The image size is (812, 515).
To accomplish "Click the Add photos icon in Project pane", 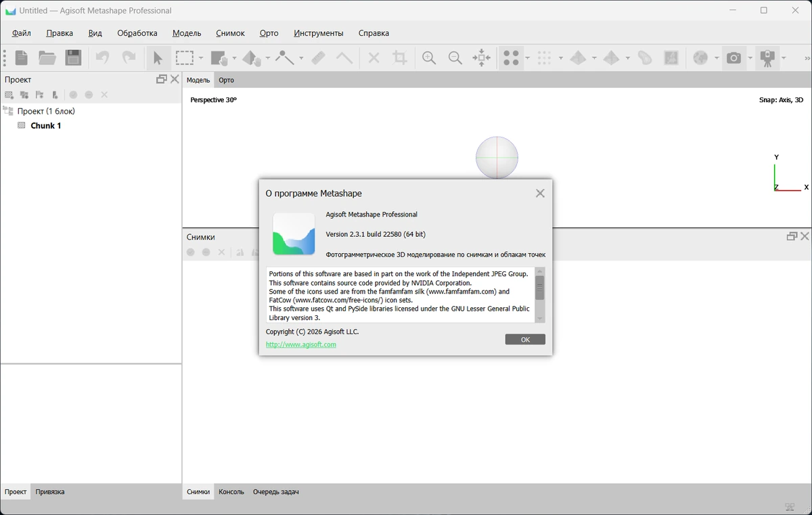I will (24, 95).
